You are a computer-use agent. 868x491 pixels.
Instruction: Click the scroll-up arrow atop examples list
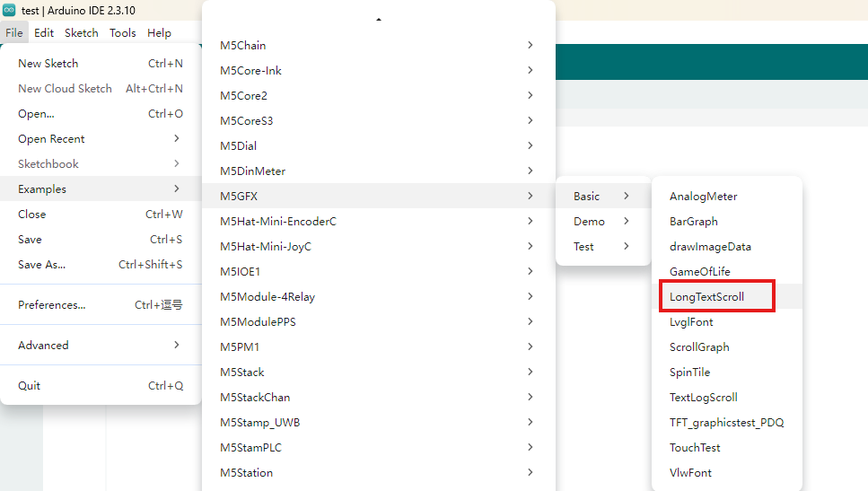(379, 20)
